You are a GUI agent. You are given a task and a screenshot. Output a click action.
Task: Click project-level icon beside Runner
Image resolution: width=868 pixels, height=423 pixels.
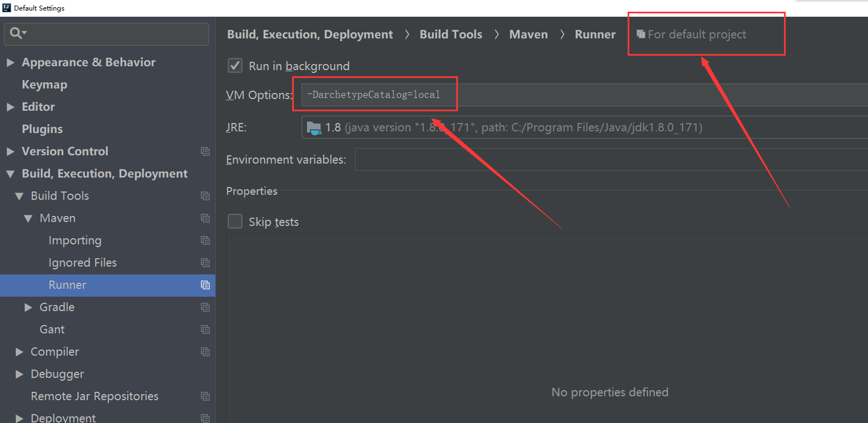pyautogui.click(x=205, y=285)
